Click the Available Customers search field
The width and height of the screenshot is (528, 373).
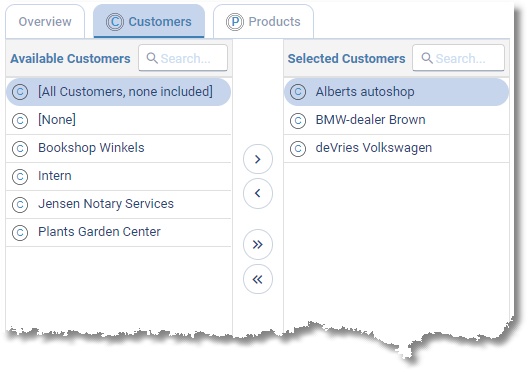click(183, 58)
